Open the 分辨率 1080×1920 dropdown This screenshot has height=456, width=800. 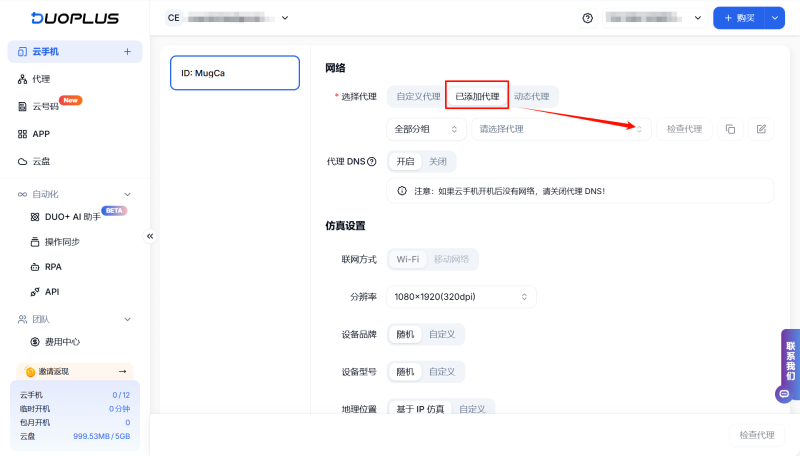[x=461, y=297]
